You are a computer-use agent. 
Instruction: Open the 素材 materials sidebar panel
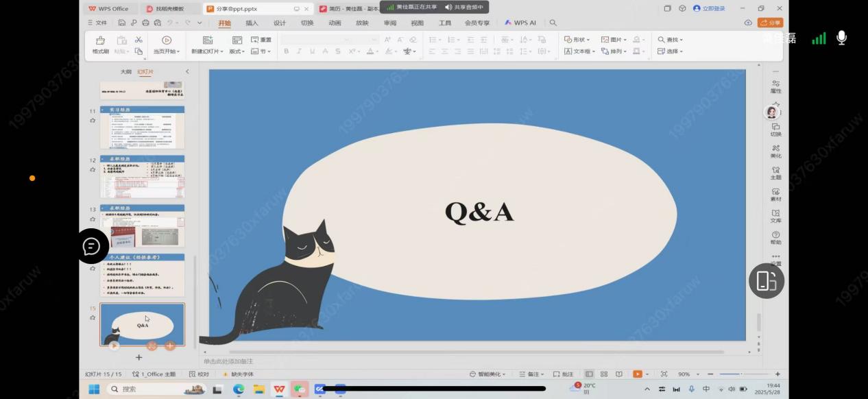pos(775,194)
